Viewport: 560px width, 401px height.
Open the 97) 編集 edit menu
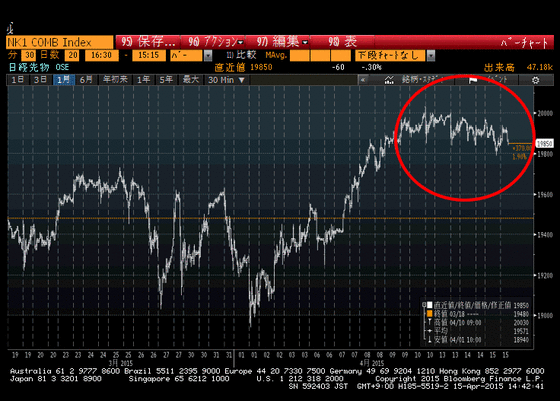(x=278, y=42)
